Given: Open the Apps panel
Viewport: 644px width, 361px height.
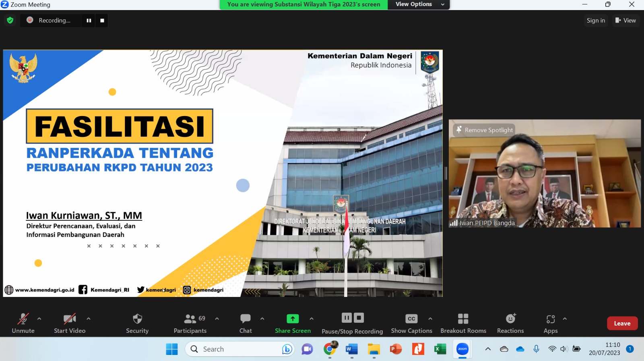Looking at the screenshot, I should (x=550, y=320).
